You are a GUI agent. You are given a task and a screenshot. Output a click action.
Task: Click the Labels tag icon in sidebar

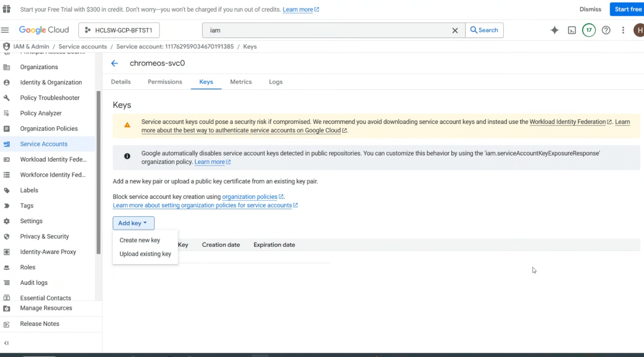point(6,190)
